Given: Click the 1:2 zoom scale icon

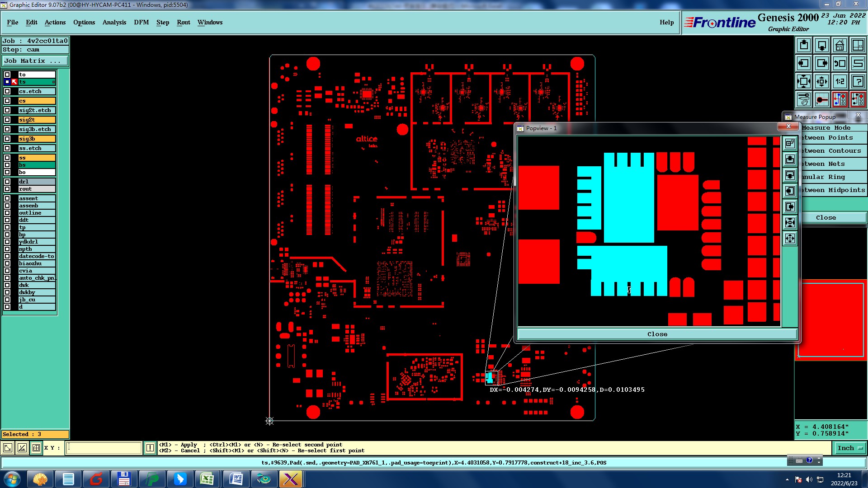Looking at the screenshot, I should coord(840,81).
